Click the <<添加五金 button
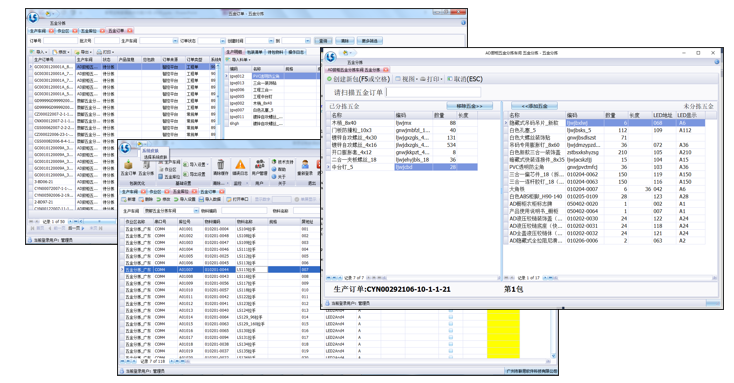Screen dimensions: 734x383 click(534, 106)
